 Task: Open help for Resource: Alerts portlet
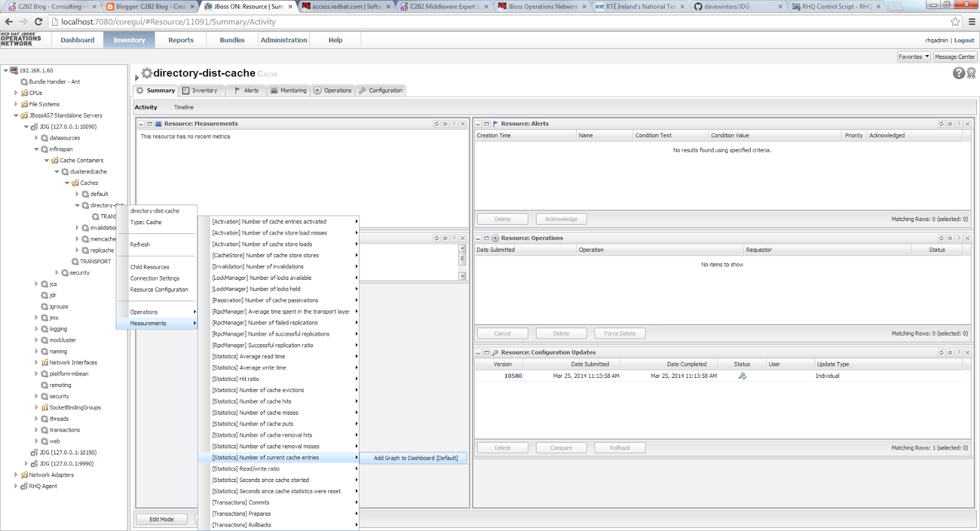point(959,124)
